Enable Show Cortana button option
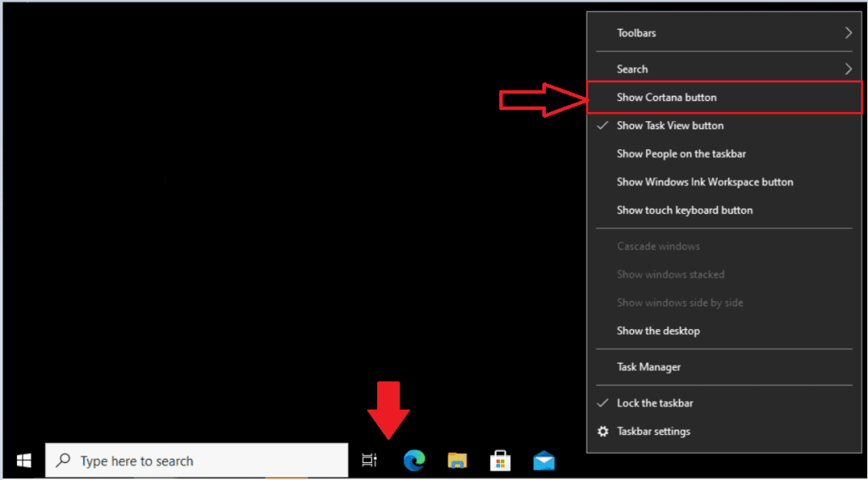 pyautogui.click(x=666, y=98)
